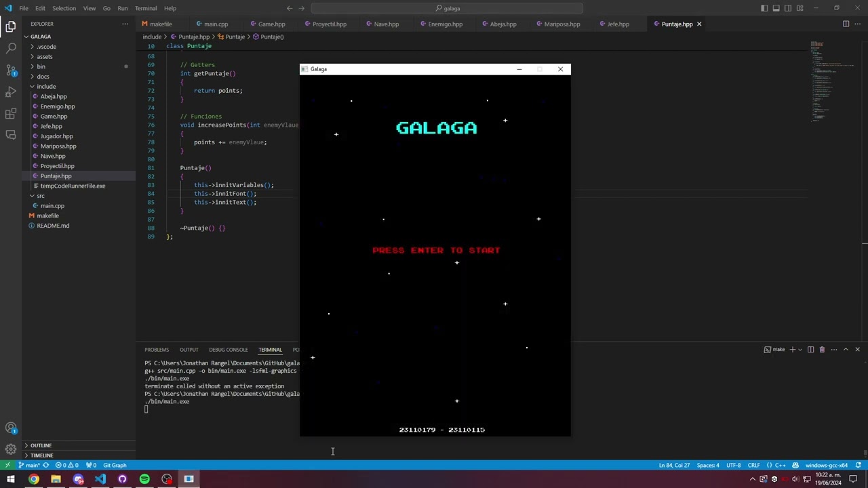Change UTF-8 file encoding
Image resolution: width=868 pixels, height=488 pixels.
[733, 465]
